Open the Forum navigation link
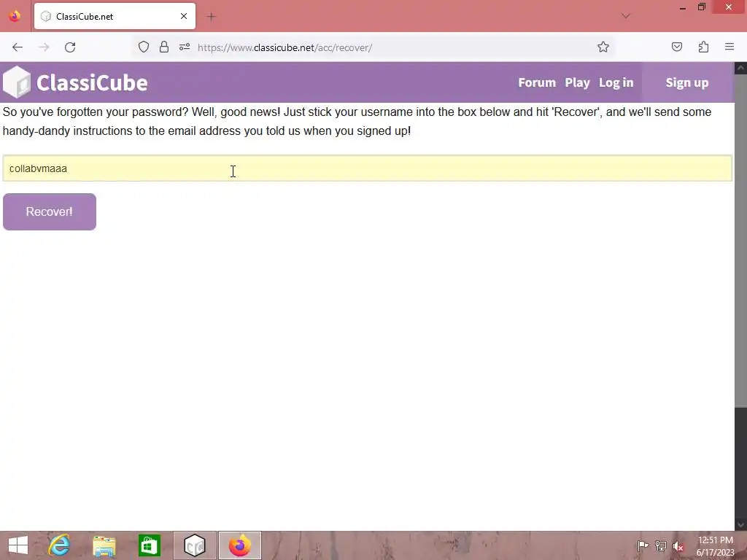 click(537, 82)
